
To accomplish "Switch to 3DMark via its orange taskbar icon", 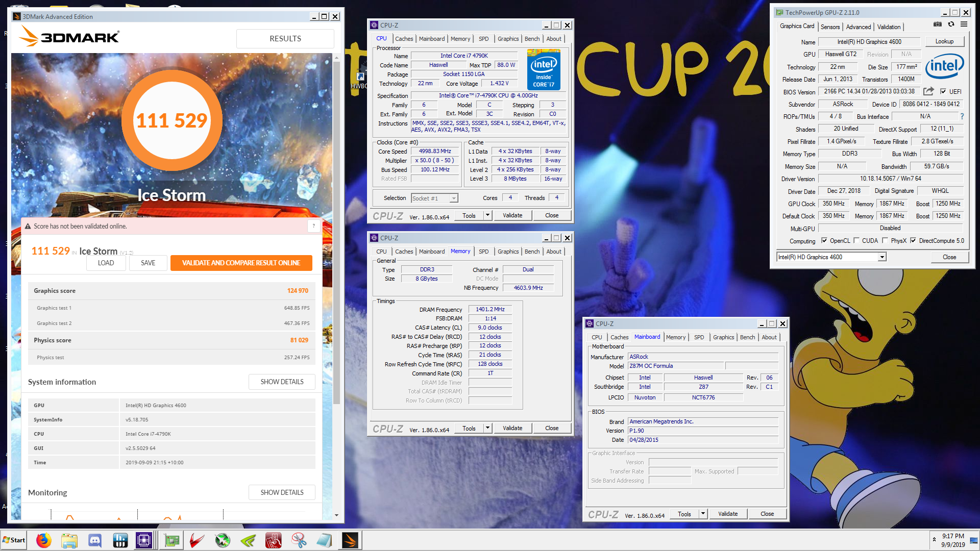I will coord(350,540).
